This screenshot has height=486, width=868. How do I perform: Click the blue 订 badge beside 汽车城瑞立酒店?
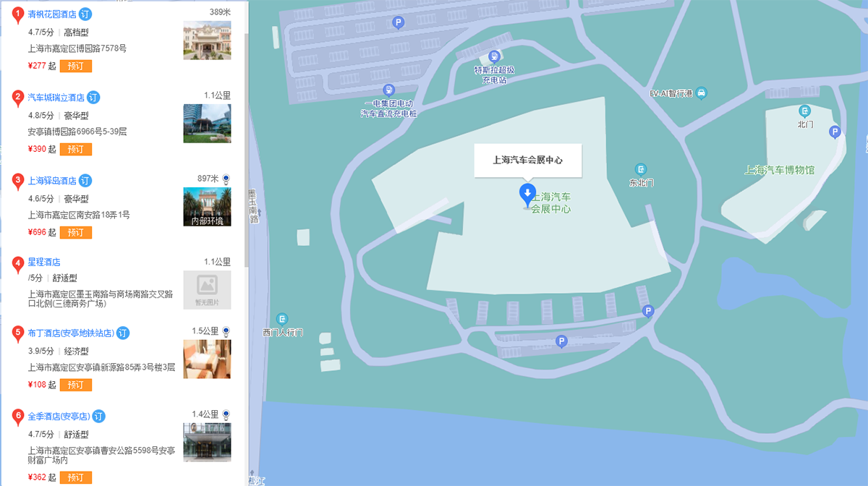(93, 98)
